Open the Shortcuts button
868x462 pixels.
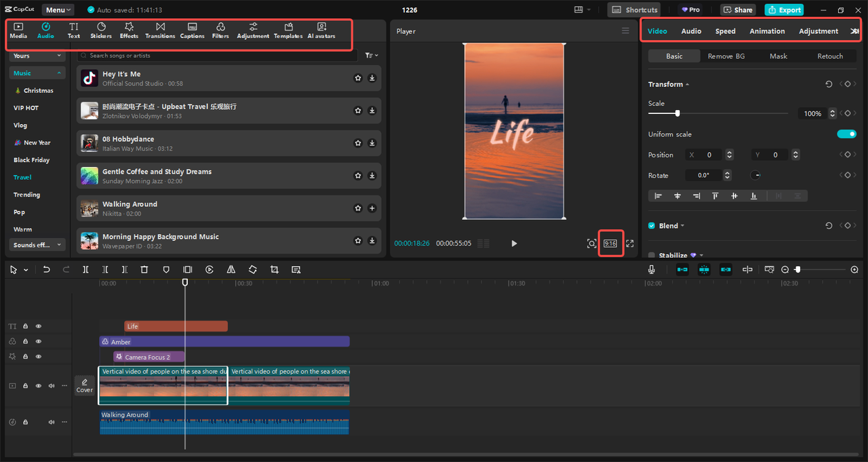pyautogui.click(x=634, y=10)
